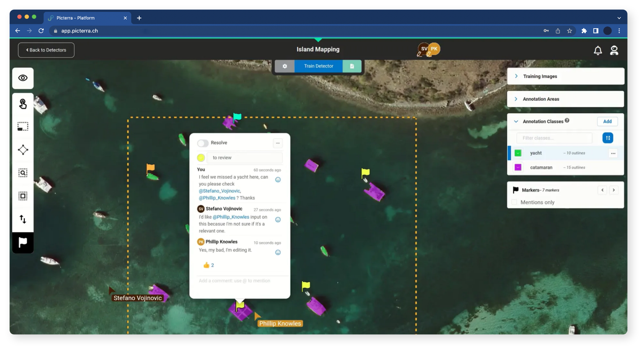This screenshot has height=351, width=644.
Task: Open the notifications bell
Action: pos(598,51)
